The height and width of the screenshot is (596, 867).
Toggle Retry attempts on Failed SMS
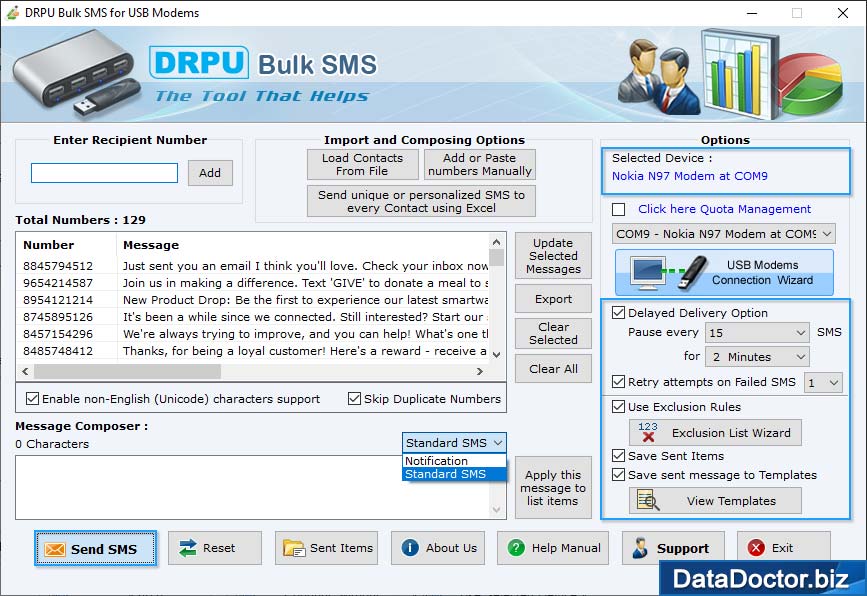point(619,381)
